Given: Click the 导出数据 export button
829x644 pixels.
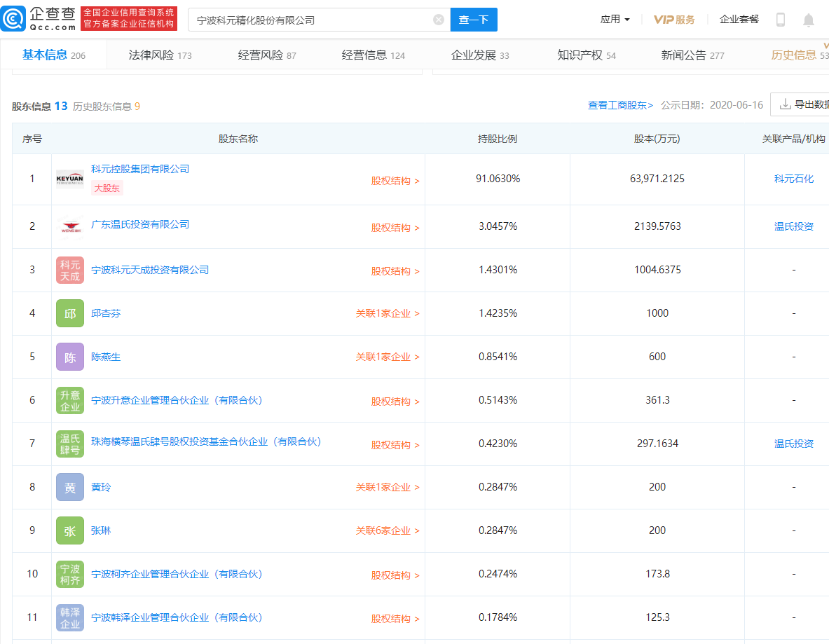Looking at the screenshot, I should click(x=800, y=104).
